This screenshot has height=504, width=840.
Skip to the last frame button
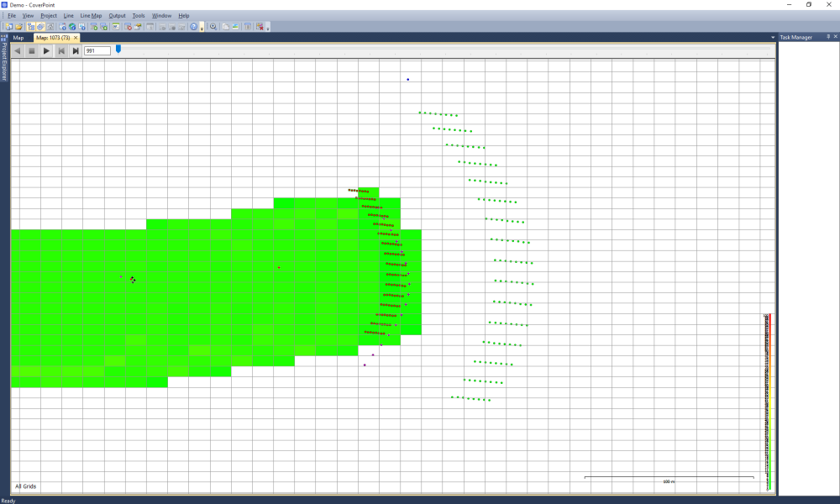[x=76, y=51]
